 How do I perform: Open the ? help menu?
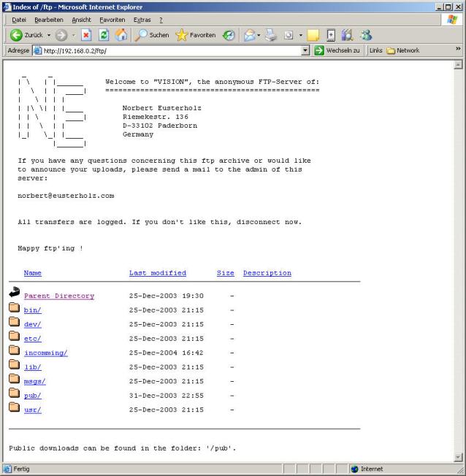(161, 20)
